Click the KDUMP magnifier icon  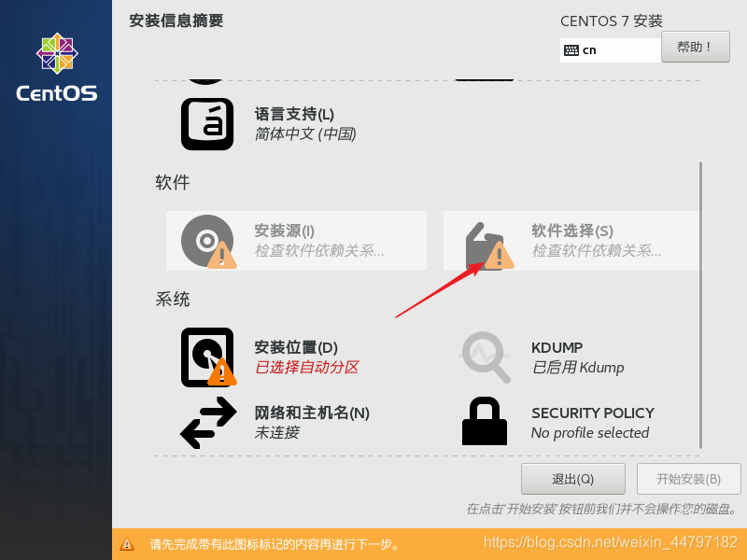(485, 357)
